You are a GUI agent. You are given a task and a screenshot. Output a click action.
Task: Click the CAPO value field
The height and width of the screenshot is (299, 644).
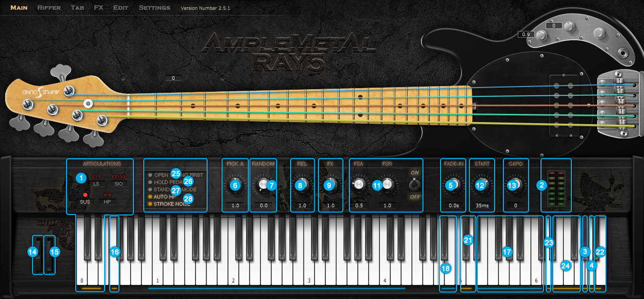click(516, 206)
